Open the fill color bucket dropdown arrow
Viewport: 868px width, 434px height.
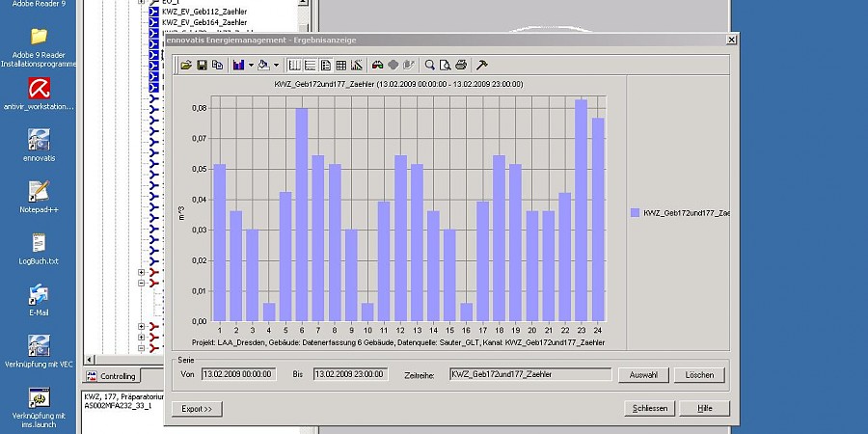pos(276,65)
